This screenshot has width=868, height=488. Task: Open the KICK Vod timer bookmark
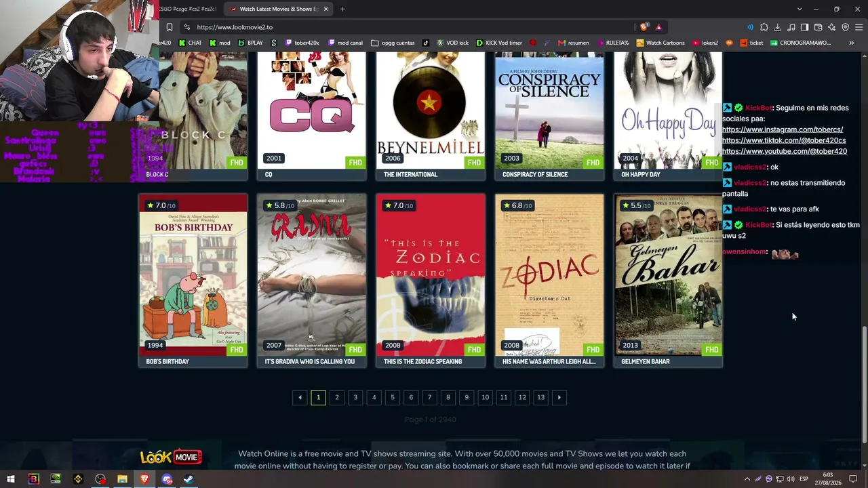[x=499, y=43]
